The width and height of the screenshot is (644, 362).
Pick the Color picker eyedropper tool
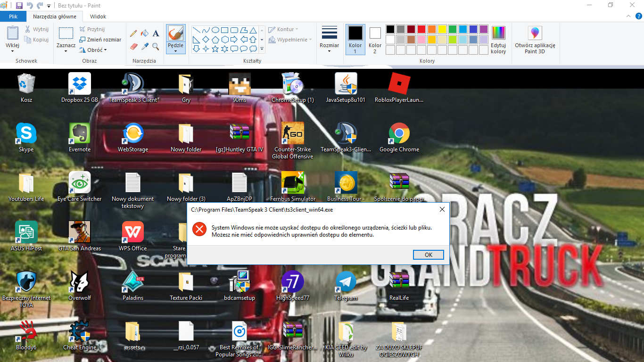pos(145,47)
